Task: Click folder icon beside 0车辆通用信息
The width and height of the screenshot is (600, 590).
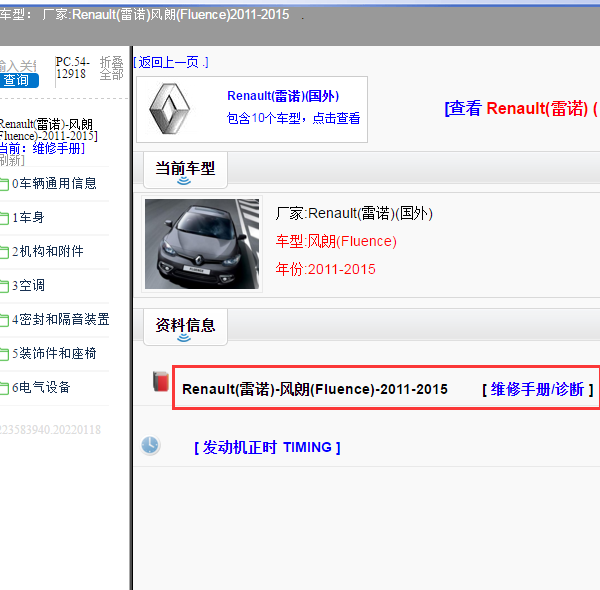Action: point(4,184)
